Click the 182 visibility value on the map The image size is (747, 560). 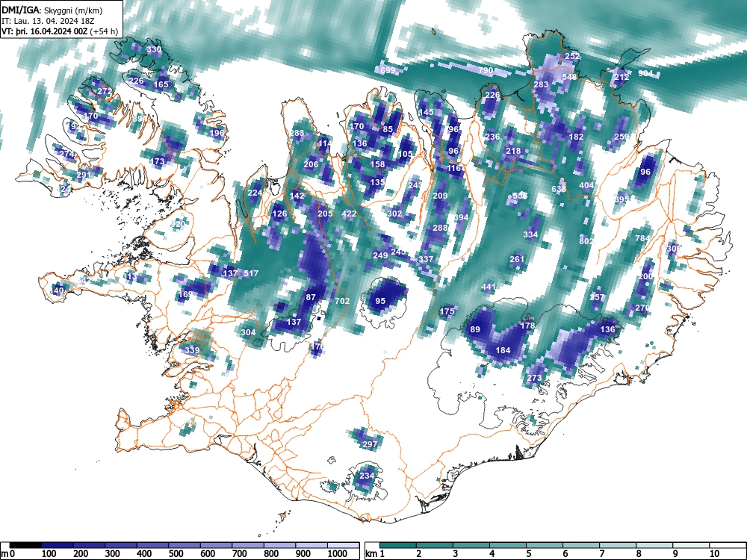[x=576, y=137]
